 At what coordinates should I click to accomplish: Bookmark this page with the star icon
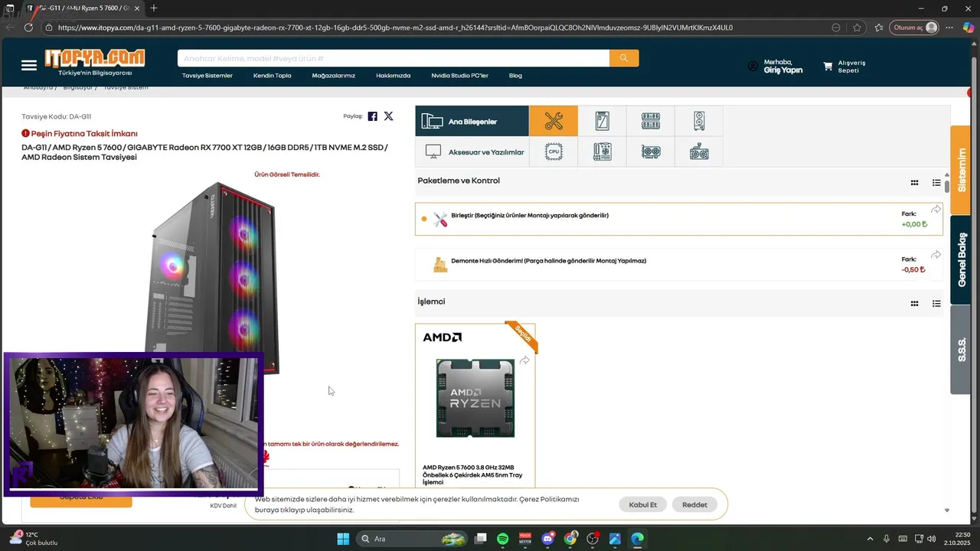click(857, 28)
